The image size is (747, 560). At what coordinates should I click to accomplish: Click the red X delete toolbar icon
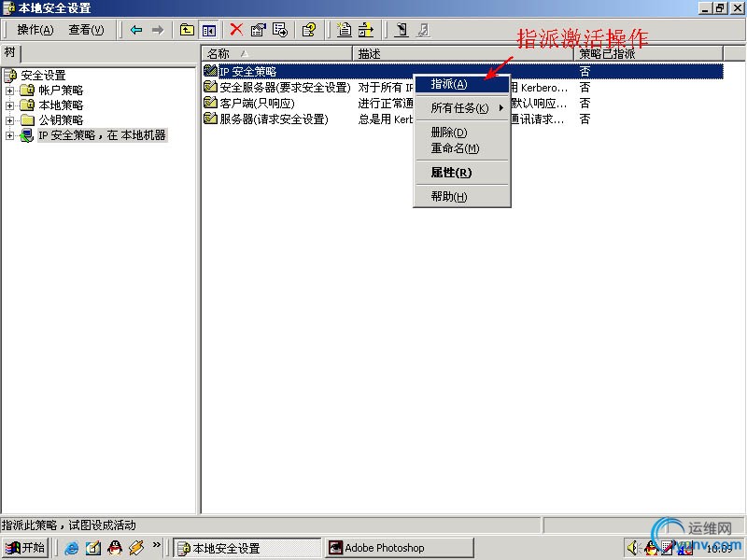point(236,30)
